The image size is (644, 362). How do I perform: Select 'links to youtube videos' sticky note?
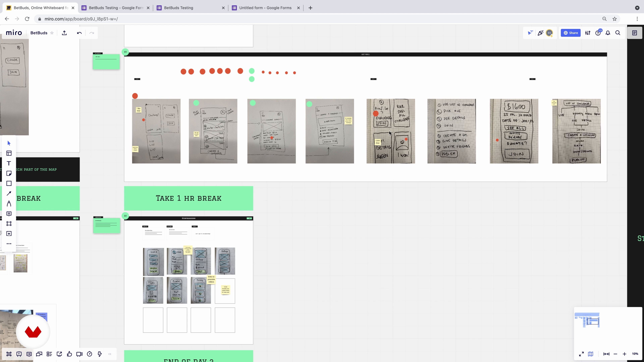[211, 279]
